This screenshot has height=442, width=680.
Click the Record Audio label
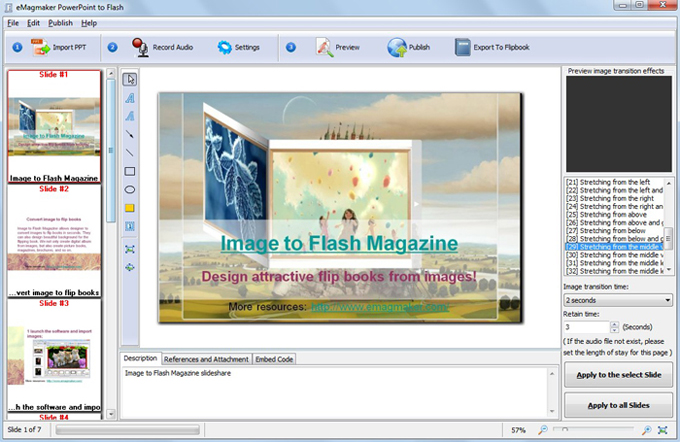(x=173, y=47)
